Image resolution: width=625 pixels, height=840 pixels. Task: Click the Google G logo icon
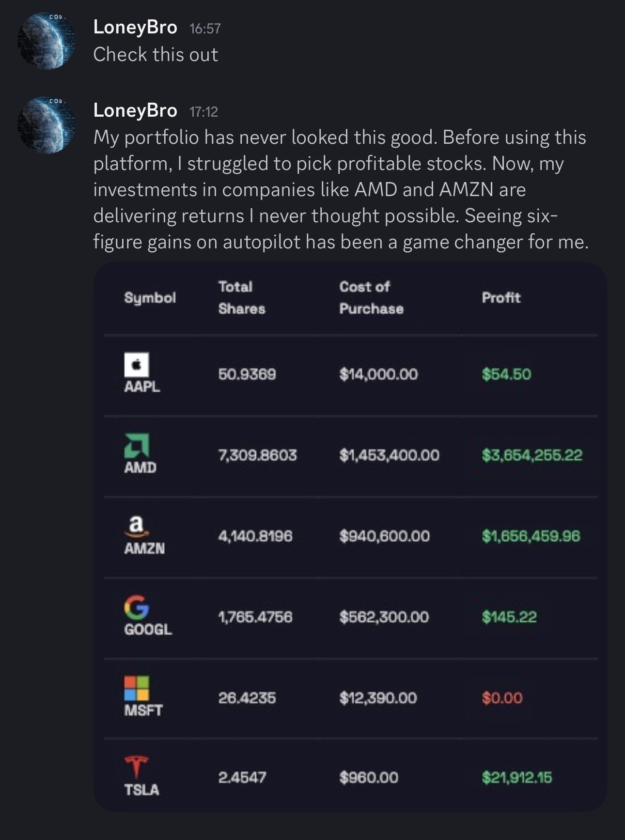pyautogui.click(x=137, y=607)
